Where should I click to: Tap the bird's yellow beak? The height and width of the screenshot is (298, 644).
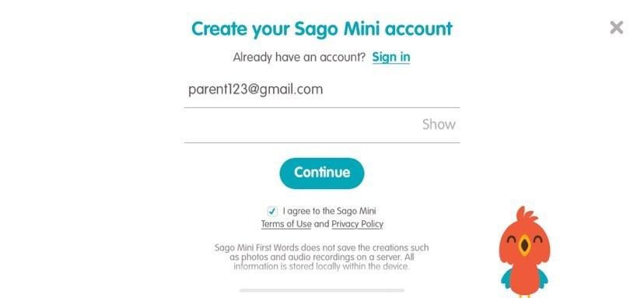[x=524, y=245]
